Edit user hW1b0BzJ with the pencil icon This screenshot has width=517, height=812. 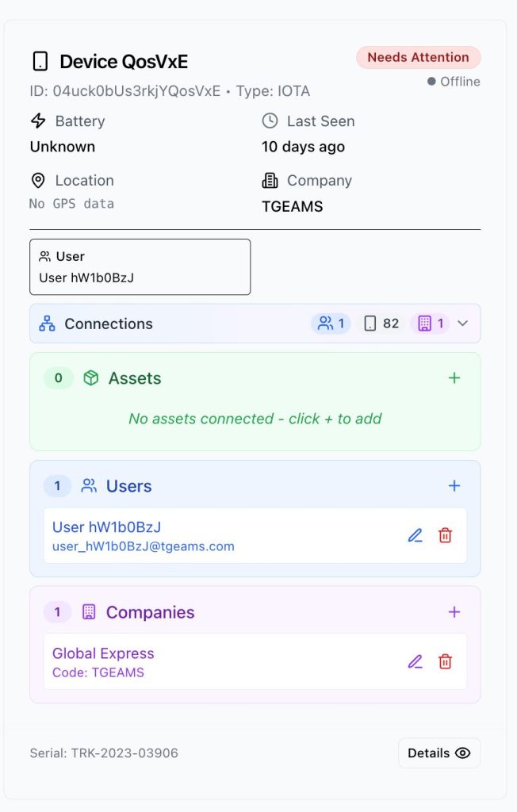click(x=415, y=535)
